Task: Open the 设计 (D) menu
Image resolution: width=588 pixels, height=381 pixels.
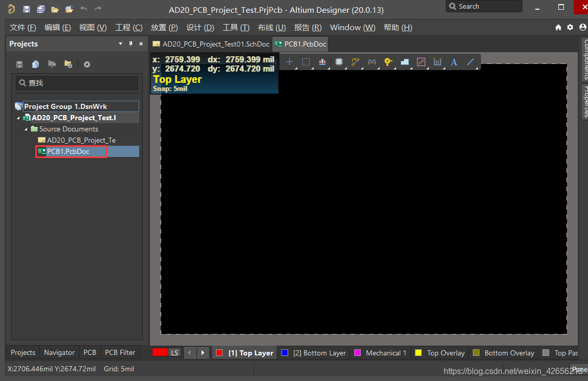Action: [x=200, y=27]
